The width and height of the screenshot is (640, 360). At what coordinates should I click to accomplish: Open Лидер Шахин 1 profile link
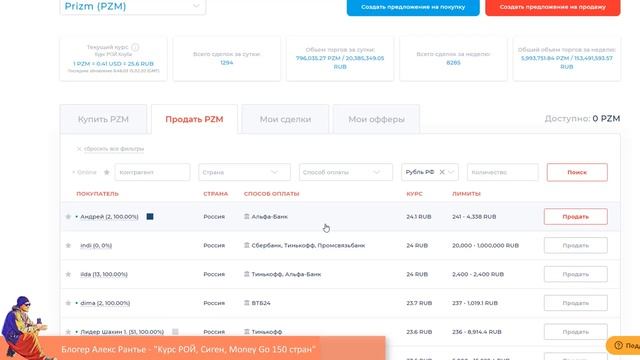tap(122, 332)
